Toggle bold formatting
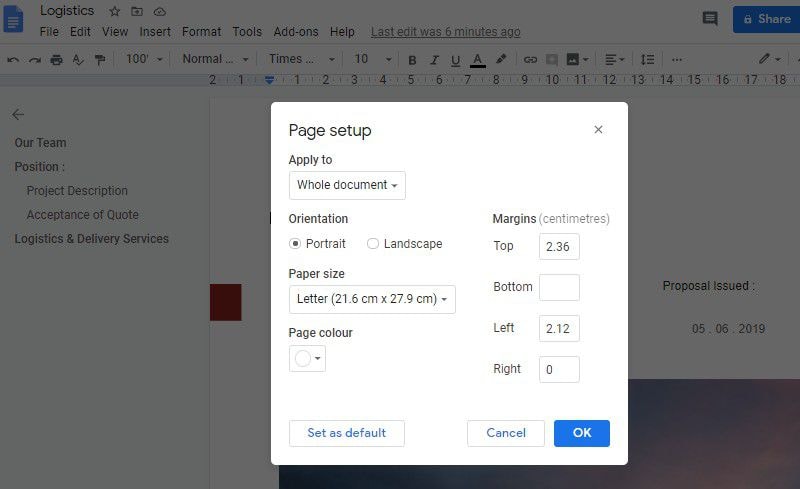Viewport: 800px width, 489px height. coord(412,60)
